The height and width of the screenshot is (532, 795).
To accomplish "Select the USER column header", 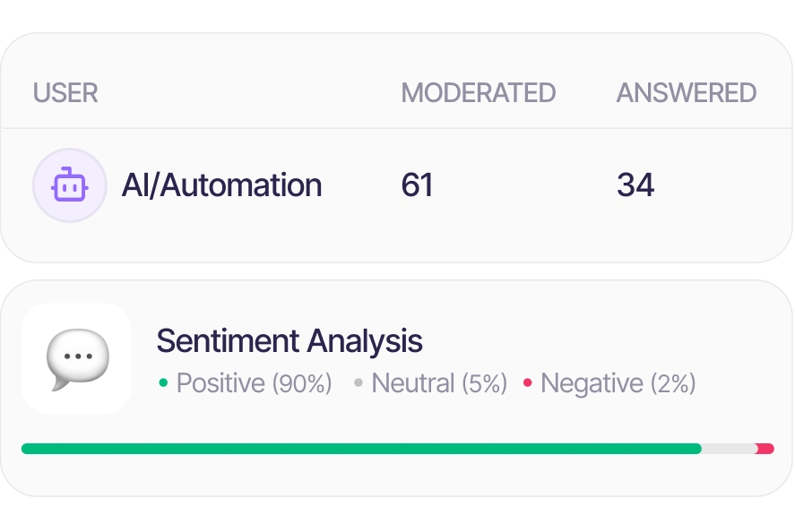I will coord(65,92).
